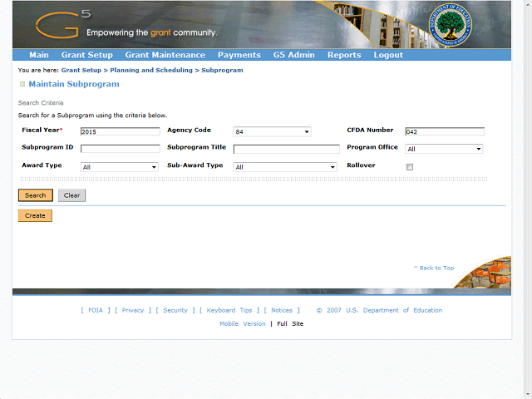Open the Security footer link
The height and width of the screenshot is (399, 532).
click(x=175, y=310)
